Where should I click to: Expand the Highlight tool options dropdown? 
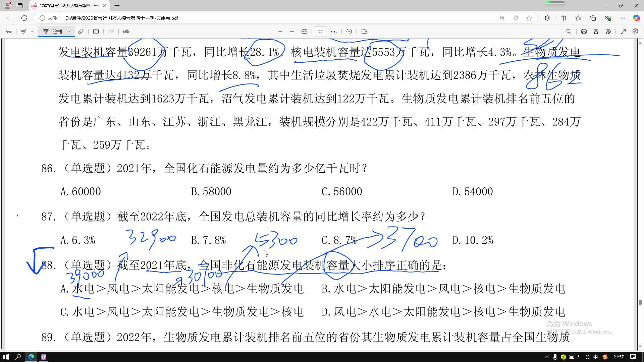coord(32,31)
